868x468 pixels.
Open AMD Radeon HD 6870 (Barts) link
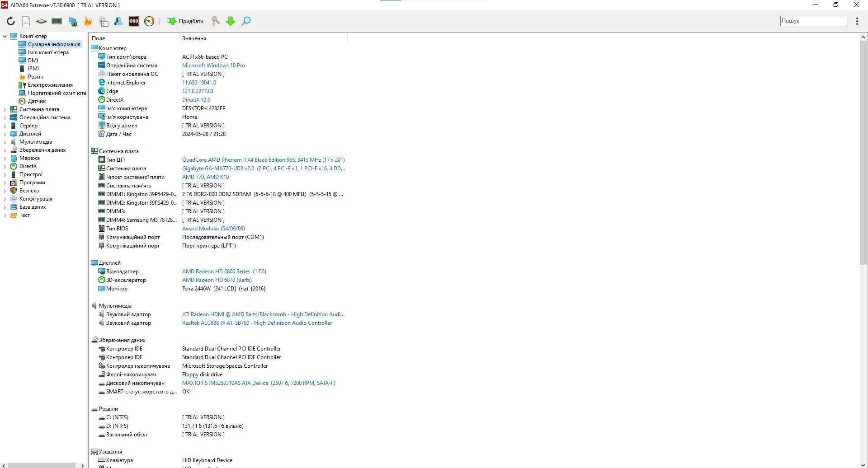point(217,280)
